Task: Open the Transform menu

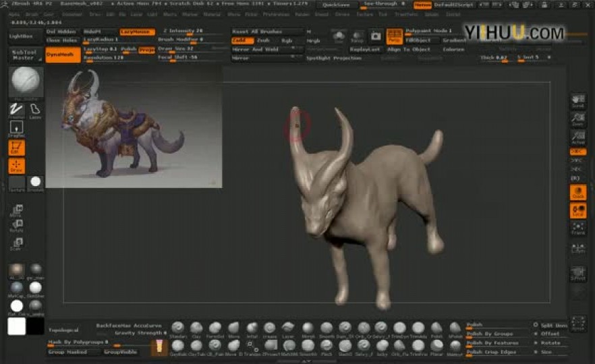Action: pyautogui.click(x=406, y=14)
